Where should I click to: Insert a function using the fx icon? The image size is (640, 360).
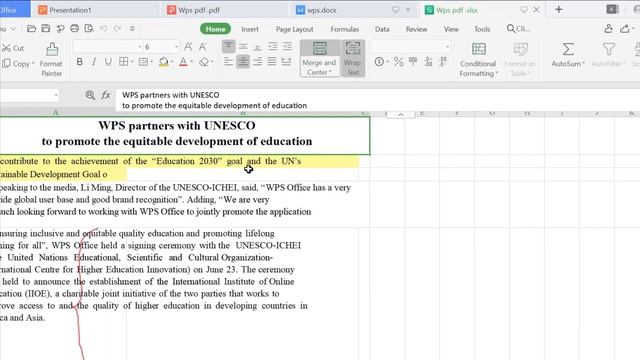click(106, 95)
